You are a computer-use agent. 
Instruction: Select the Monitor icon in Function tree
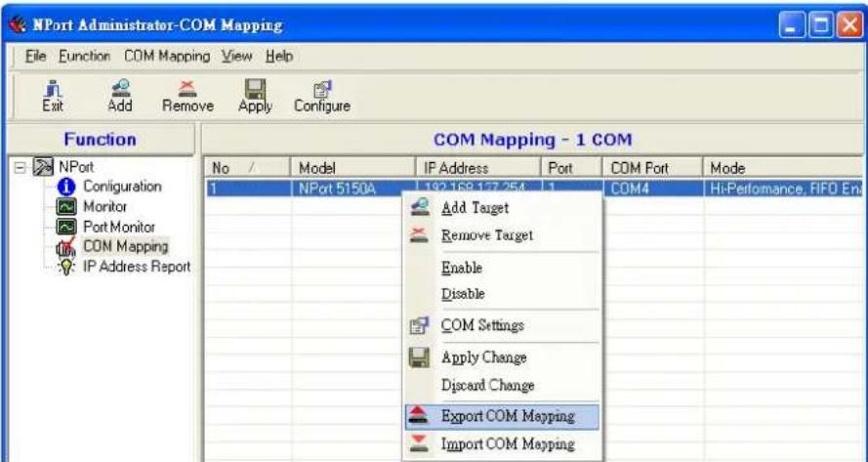pos(65,207)
